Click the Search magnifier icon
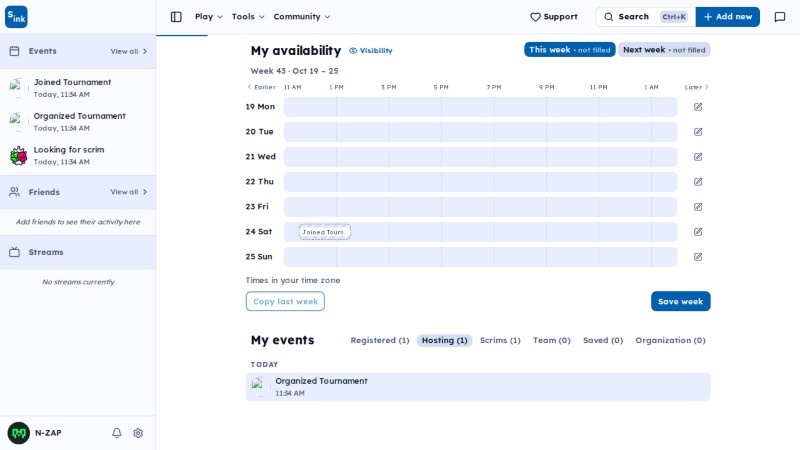Image resolution: width=800 pixels, height=450 pixels. (x=609, y=17)
